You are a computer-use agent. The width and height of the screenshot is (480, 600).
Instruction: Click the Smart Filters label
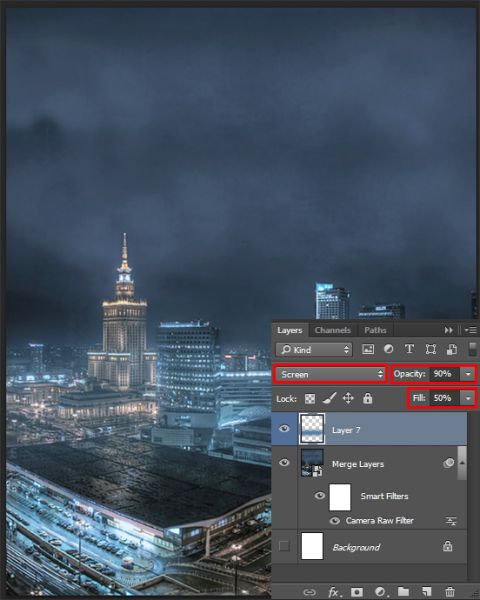[x=384, y=496]
